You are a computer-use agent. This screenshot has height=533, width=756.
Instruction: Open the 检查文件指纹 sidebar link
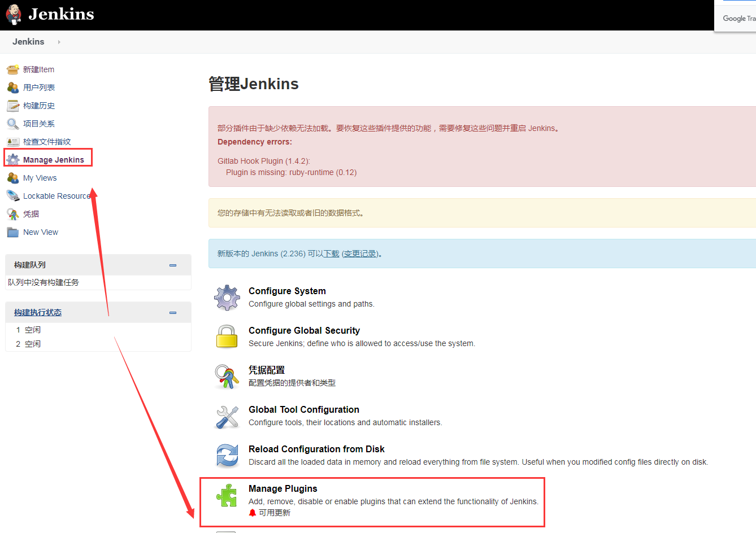(47, 142)
